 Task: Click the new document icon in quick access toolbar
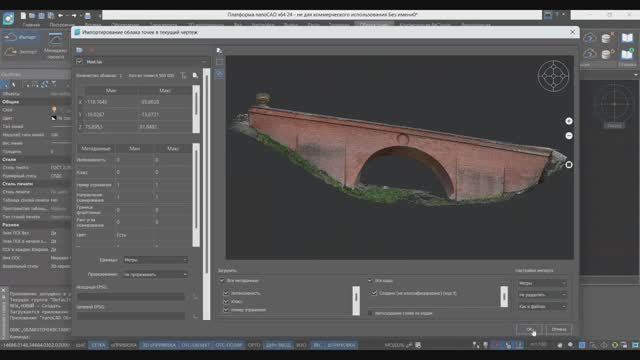point(23,16)
